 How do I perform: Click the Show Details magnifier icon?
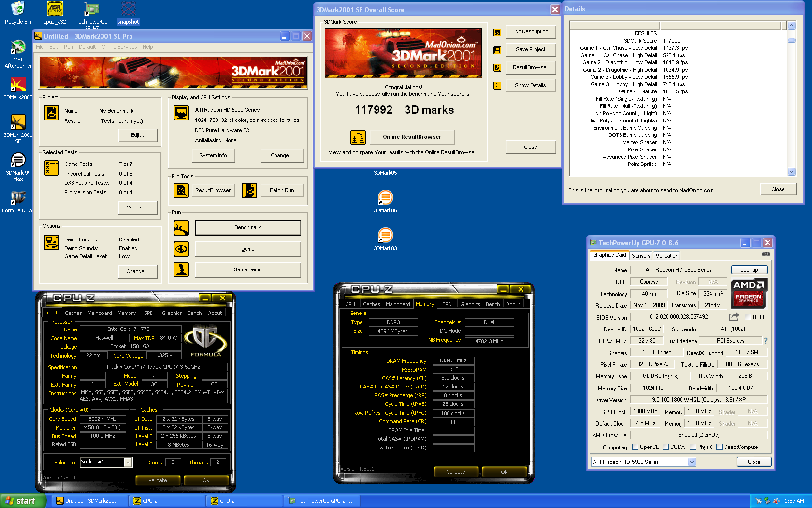(x=497, y=86)
